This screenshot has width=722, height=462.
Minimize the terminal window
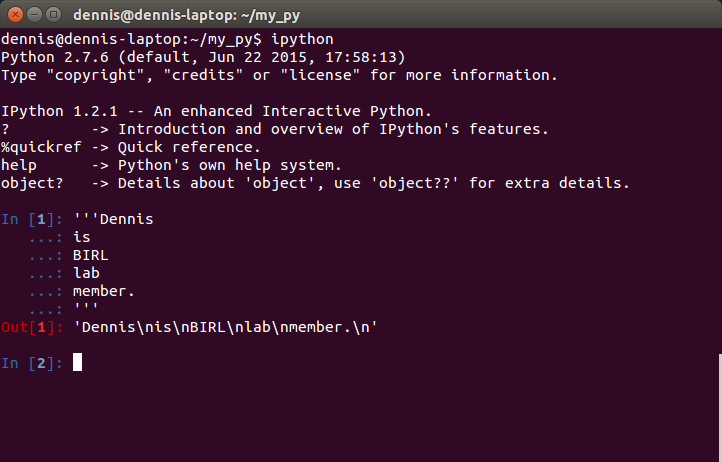point(35,15)
